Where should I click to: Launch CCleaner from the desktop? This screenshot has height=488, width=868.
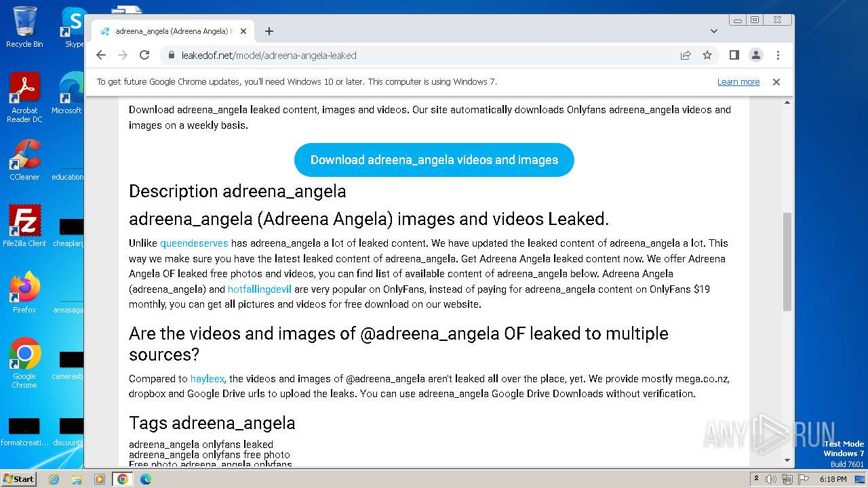24,160
